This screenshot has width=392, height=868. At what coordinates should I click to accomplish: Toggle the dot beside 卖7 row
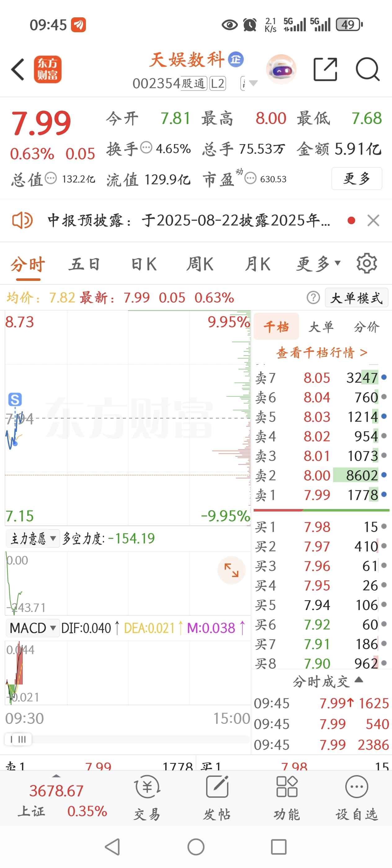coord(384,377)
